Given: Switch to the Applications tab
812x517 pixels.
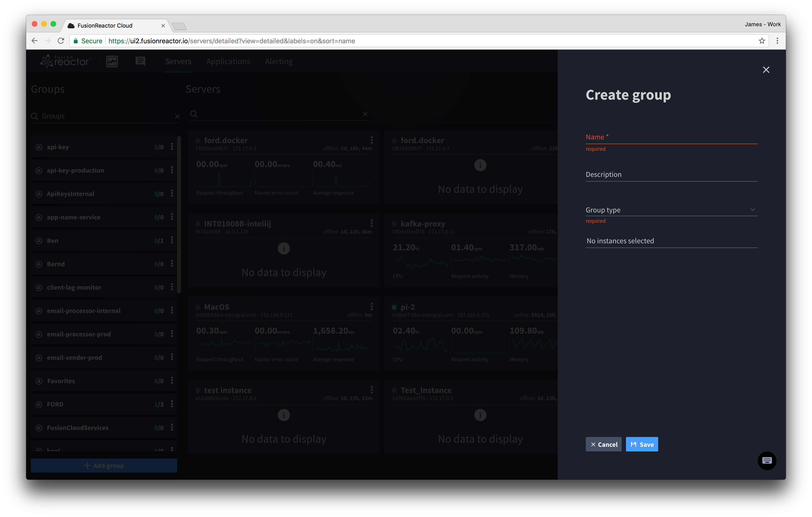Looking at the screenshot, I should tap(228, 62).
